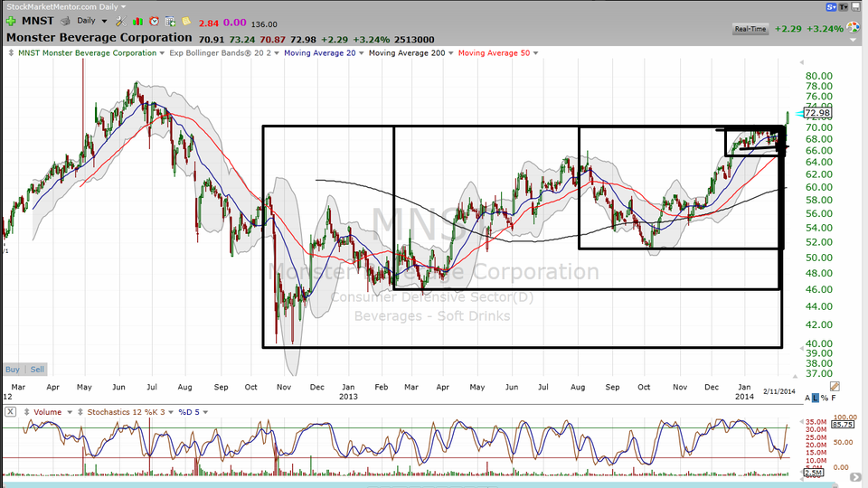Click the Buy button
868x488 pixels.
(12, 369)
